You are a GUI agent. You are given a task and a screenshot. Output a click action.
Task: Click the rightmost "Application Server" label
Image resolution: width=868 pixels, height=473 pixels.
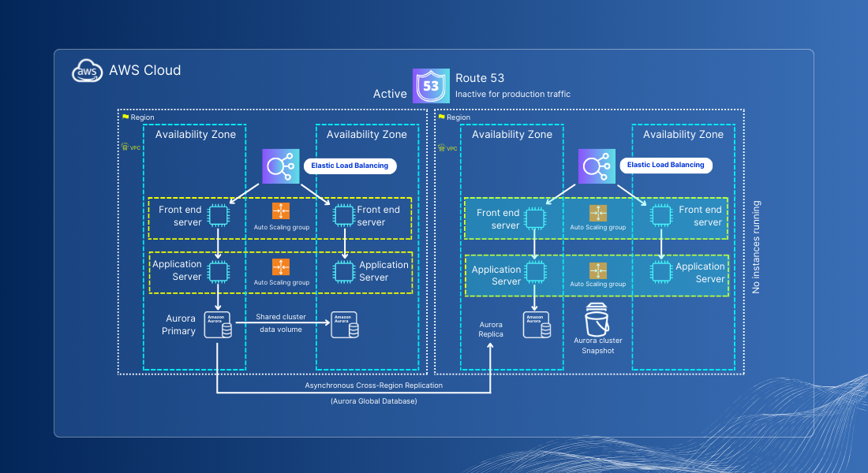click(x=700, y=273)
